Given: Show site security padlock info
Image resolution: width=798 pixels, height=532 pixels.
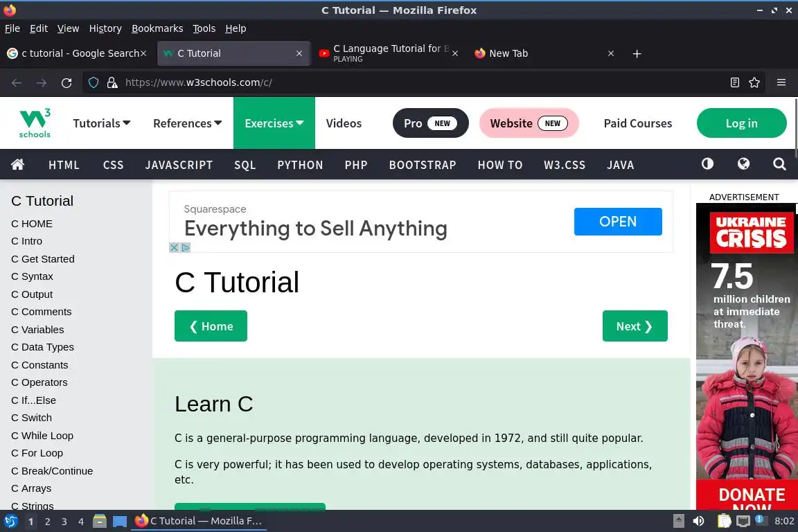Looking at the screenshot, I should pos(112,82).
